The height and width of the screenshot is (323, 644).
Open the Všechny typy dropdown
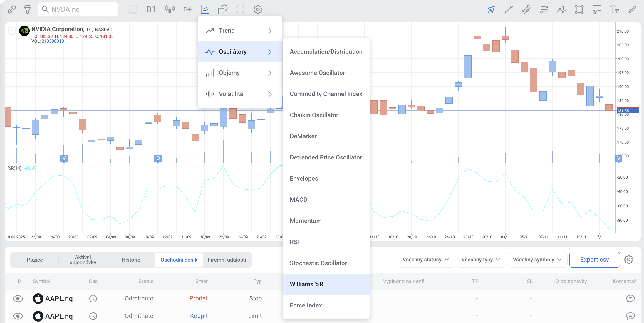pyautogui.click(x=481, y=260)
